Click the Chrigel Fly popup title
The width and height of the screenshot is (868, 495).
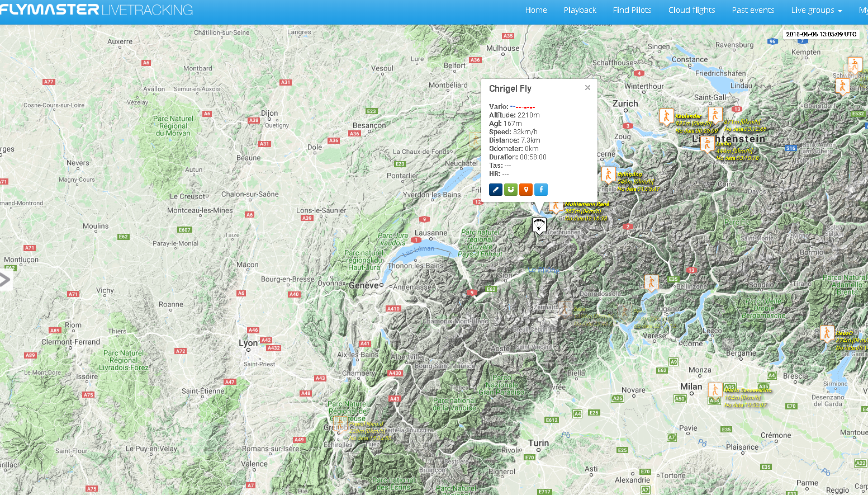point(510,88)
